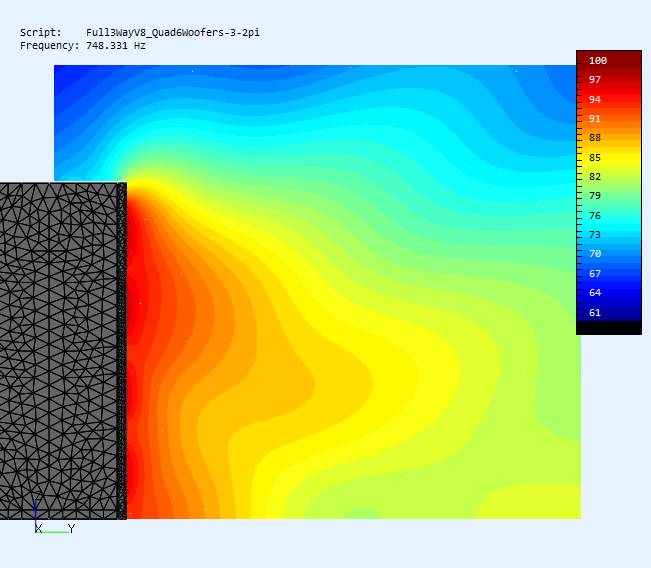The image size is (651, 568).
Task: Click the 97 value on color scale
Action: tap(595, 80)
